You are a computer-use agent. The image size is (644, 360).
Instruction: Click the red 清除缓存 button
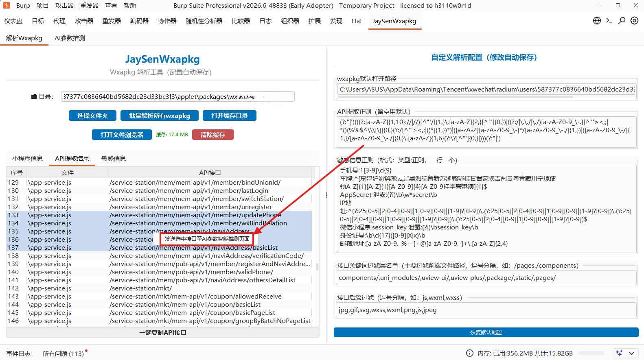(x=213, y=135)
